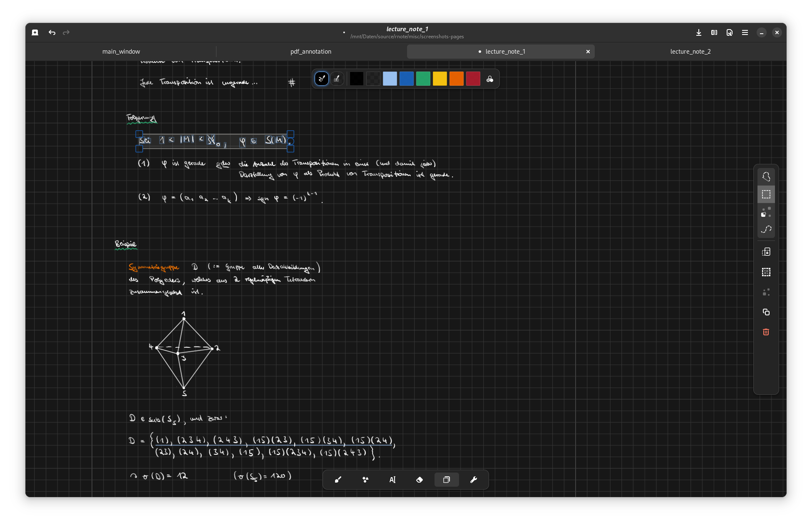812x525 pixels.
Task: Delete selection with red trash icon
Action: 766,332
